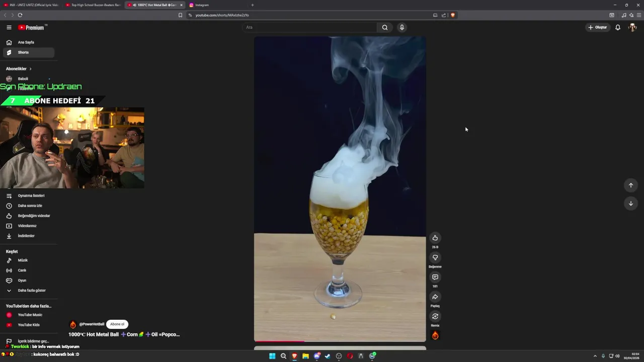Open the browser media control music icon
644x362 pixels.
tap(624, 15)
